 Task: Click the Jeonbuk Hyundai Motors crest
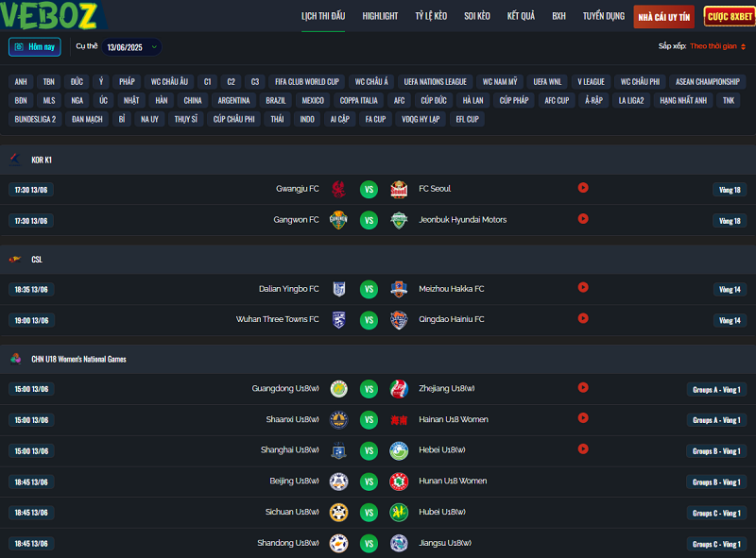coord(399,220)
